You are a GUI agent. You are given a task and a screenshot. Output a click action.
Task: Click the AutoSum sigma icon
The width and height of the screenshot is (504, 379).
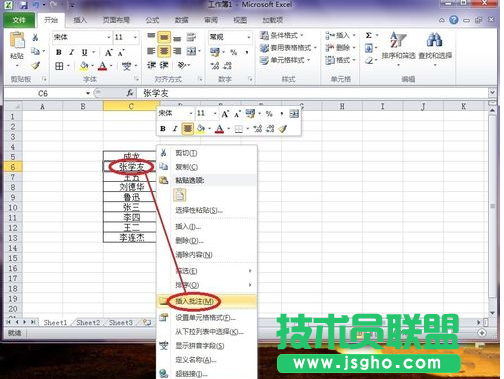pos(369,35)
